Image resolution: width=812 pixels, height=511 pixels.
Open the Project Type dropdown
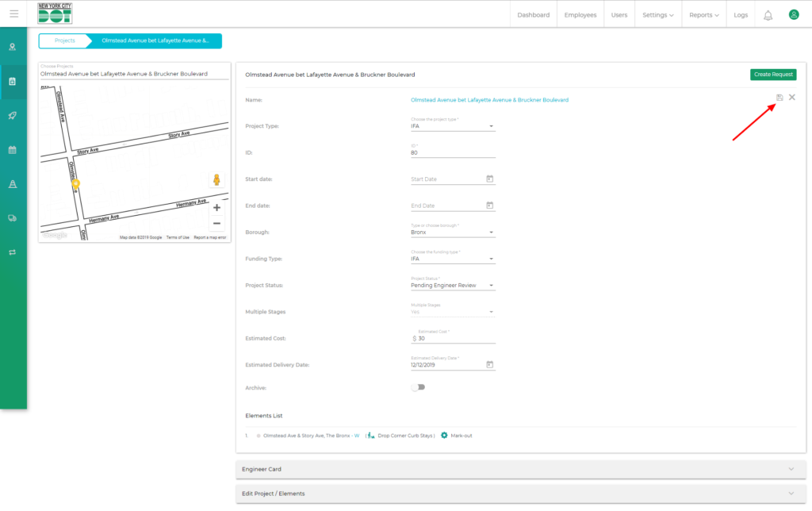[452, 126]
